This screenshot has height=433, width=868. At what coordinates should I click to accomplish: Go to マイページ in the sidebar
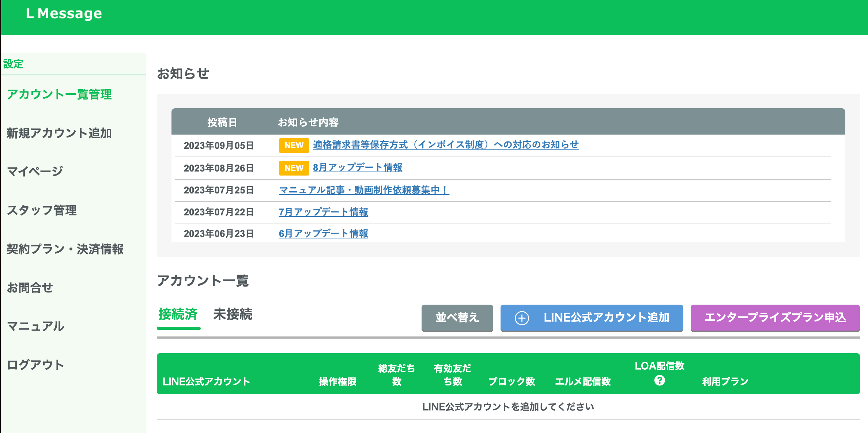pyautogui.click(x=35, y=171)
